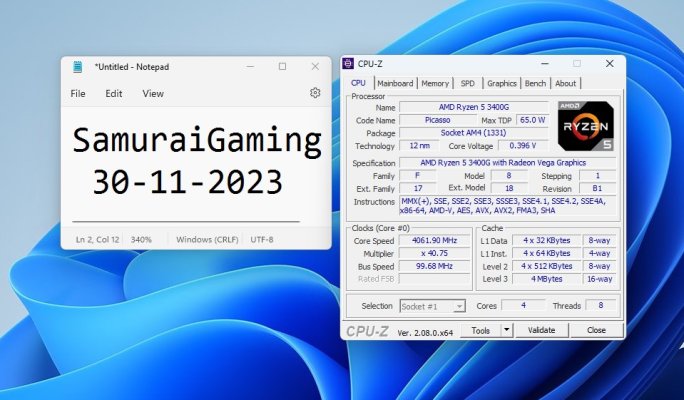Switch to the SPD tab

pyautogui.click(x=467, y=83)
